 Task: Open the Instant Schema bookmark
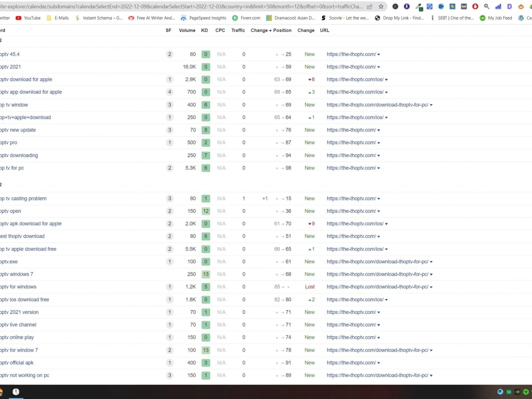click(99, 18)
